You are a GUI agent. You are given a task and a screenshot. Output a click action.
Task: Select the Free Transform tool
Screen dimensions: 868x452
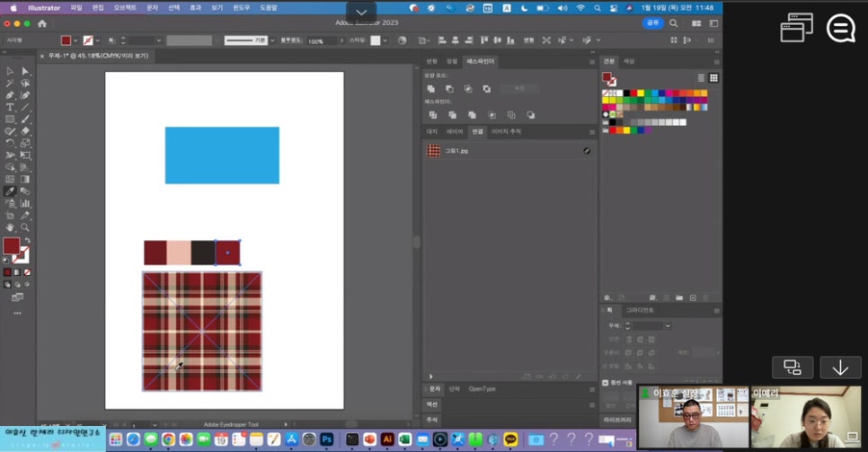click(x=25, y=155)
